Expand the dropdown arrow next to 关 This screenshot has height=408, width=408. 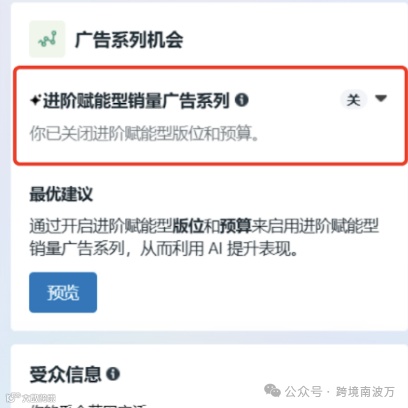click(381, 98)
